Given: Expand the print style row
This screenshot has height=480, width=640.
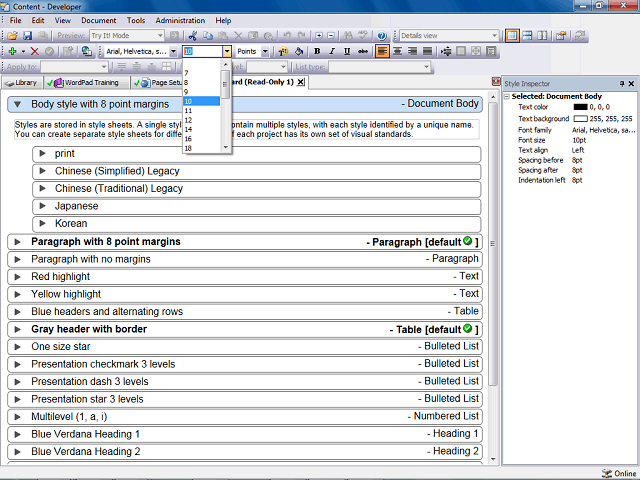Looking at the screenshot, I should coord(42,153).
